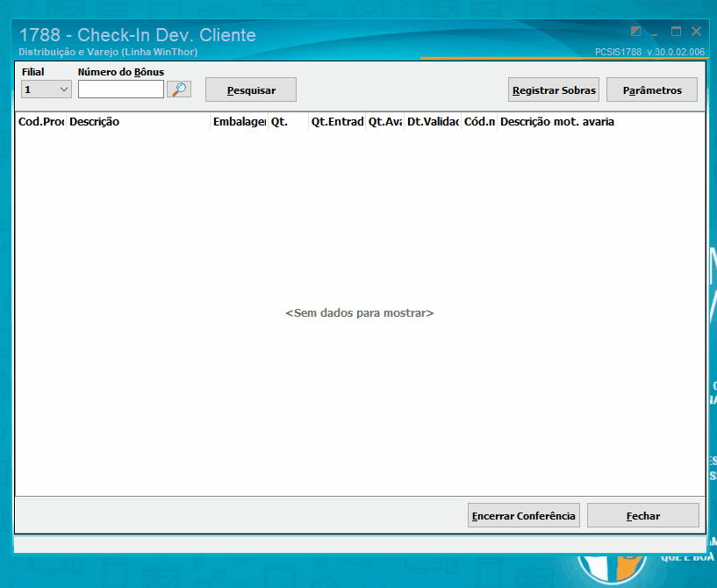
Task: Maximize the 1788 window
Action: tap(676, 32)
